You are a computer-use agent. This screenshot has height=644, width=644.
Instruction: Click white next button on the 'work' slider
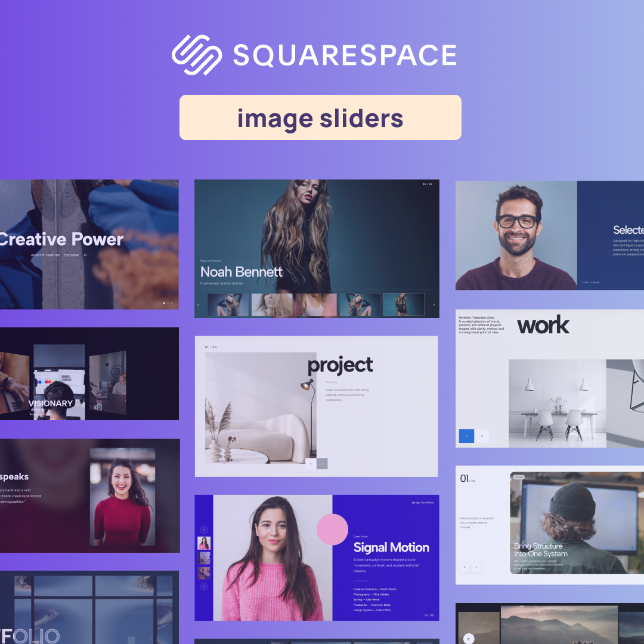point(481,436)
